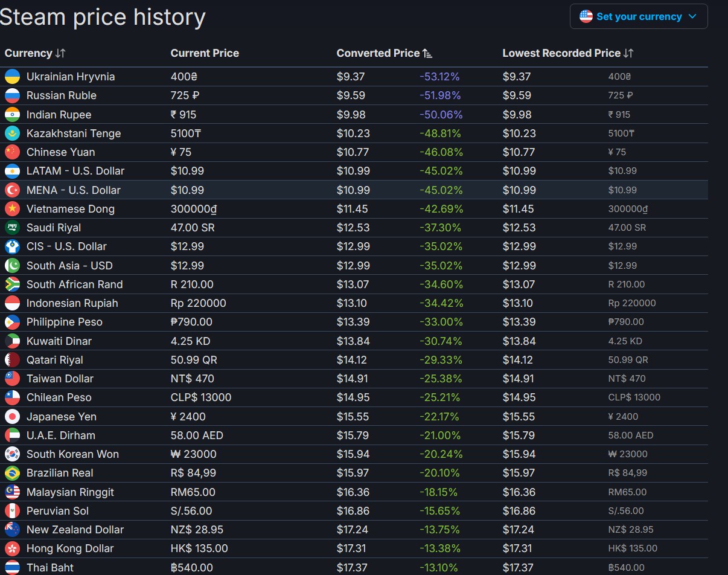Click the Philippine Peso flag icon
The height and width of the screenshot is (575, 728).
[12, 322]
